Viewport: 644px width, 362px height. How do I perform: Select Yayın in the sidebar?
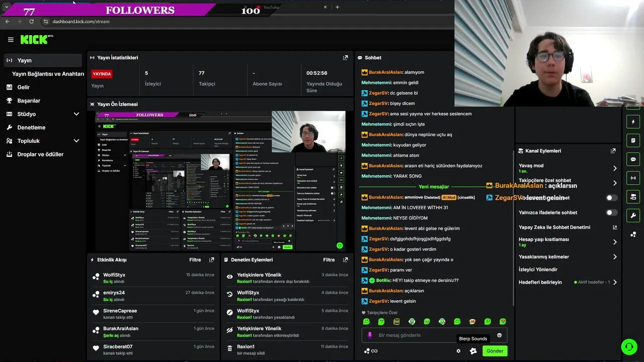[x=43, y=60]
